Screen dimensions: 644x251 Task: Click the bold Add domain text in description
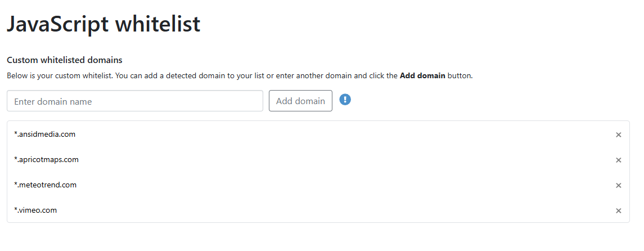click(422, 75)
